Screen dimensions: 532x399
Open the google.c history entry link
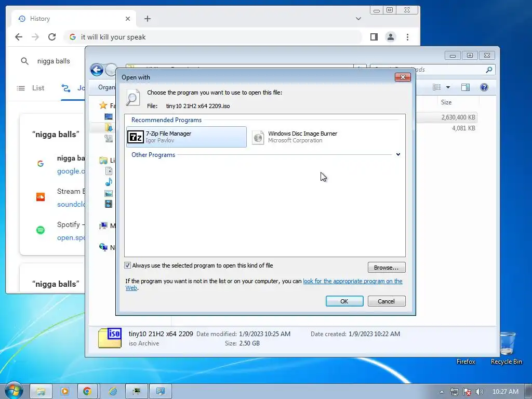point(71,171)
